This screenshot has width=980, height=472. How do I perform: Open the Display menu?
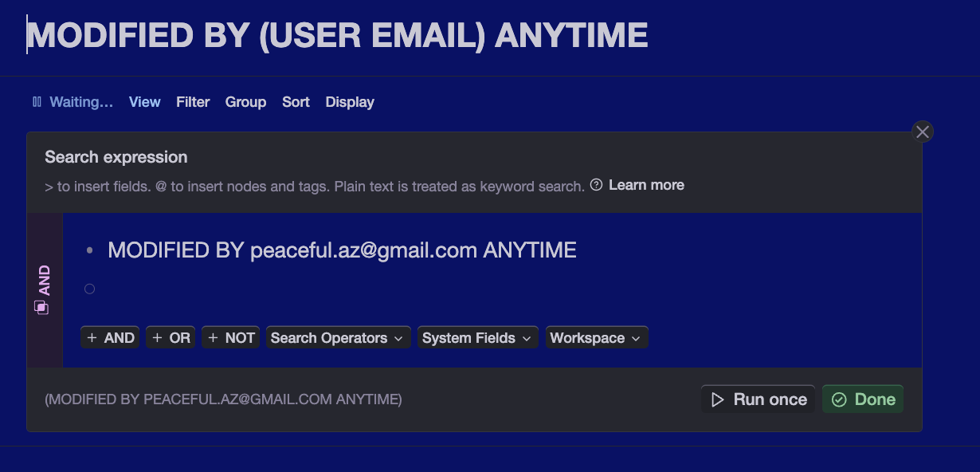pyautogui.click(x=350, y=102)
